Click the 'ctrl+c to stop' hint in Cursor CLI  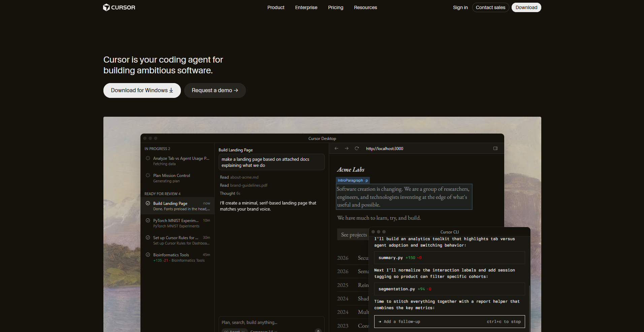click(x=504, y=322)
